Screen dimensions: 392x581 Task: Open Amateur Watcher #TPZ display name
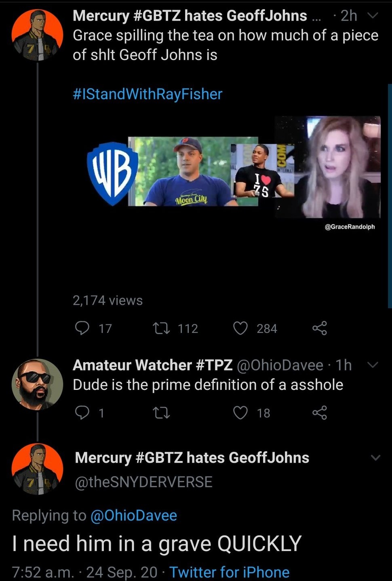point(152,365)
